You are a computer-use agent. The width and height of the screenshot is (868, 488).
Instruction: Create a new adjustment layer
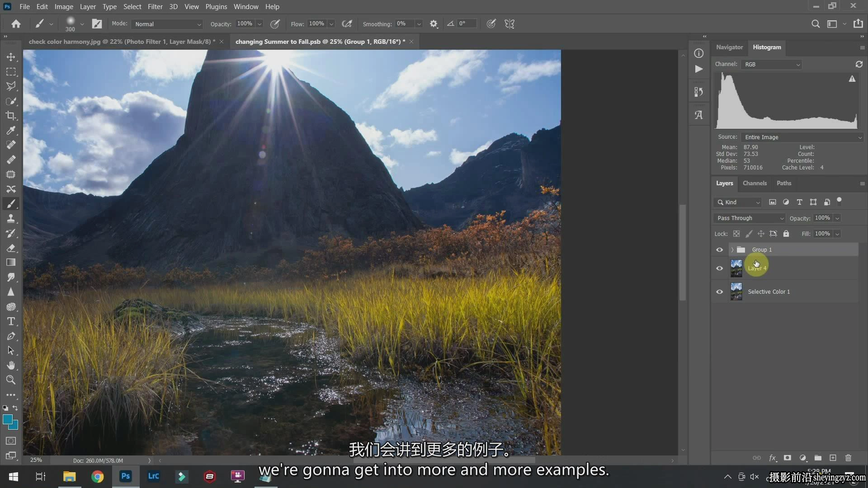point(803,458)
